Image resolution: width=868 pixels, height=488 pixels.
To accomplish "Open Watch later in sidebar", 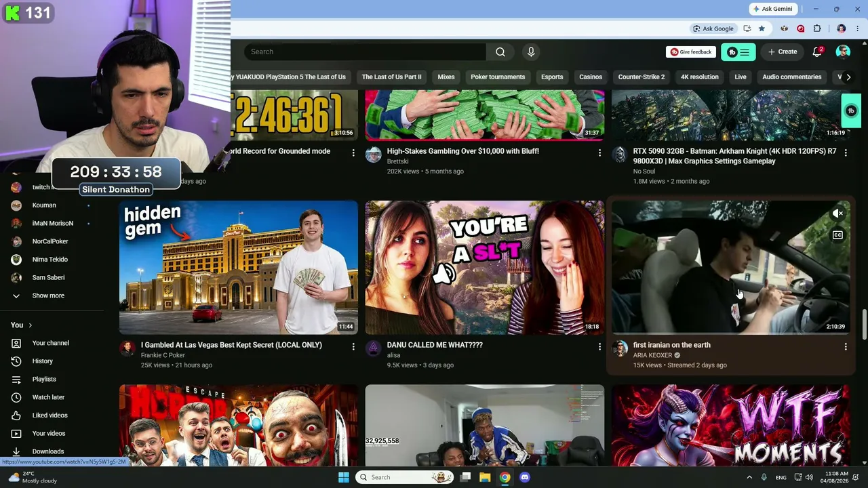I will coord(48,397).
